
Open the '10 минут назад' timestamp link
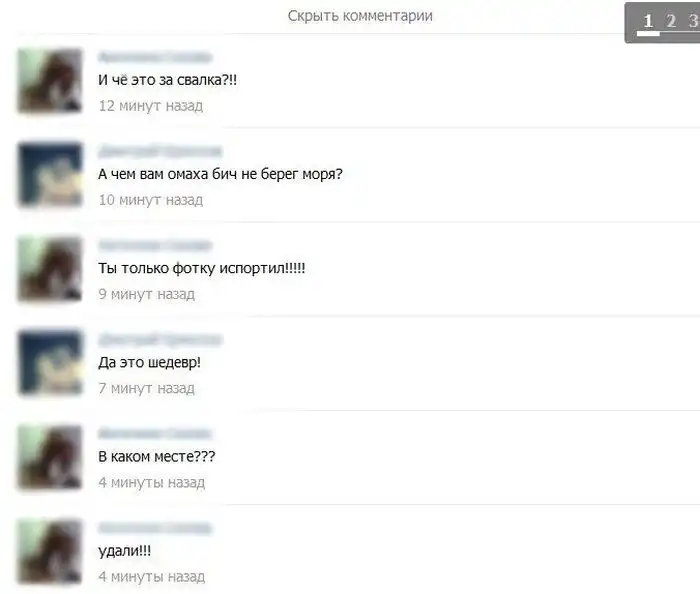pyautogui.click(x=151, y=200)
